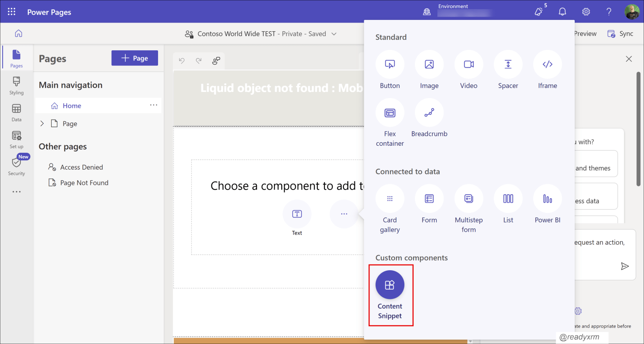The height and width of the screenshot is (344, 644).
Task: Click the undo arrow in the toolbar
Action: tap(182, 61)
